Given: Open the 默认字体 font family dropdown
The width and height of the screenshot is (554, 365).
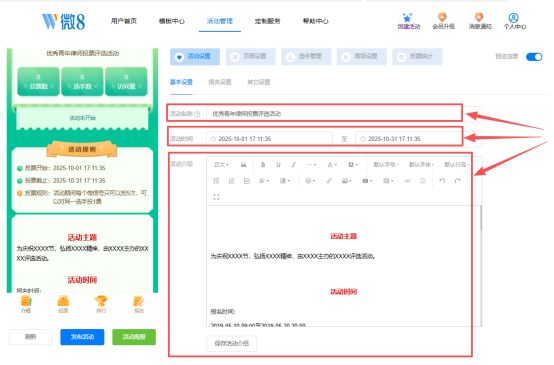Looking at the screenshot, I should pyautogui.click(x=421, y=165).
